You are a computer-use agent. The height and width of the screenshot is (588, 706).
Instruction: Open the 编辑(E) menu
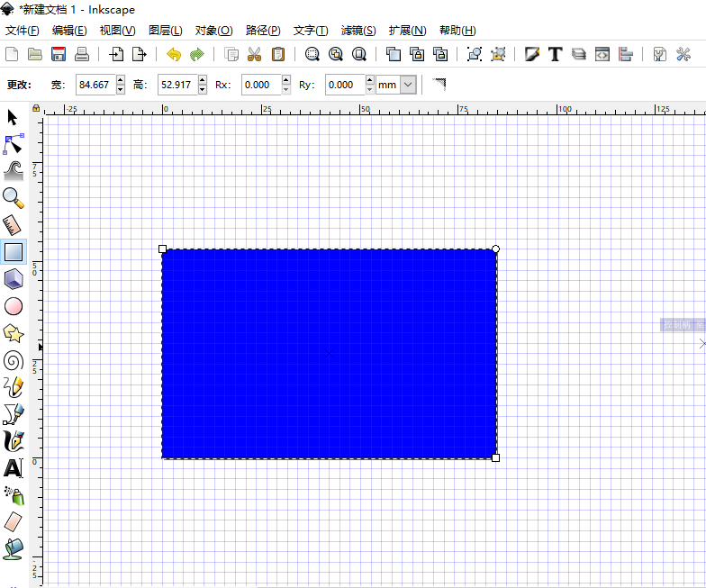pyautogui.click(x=69, y=31)
